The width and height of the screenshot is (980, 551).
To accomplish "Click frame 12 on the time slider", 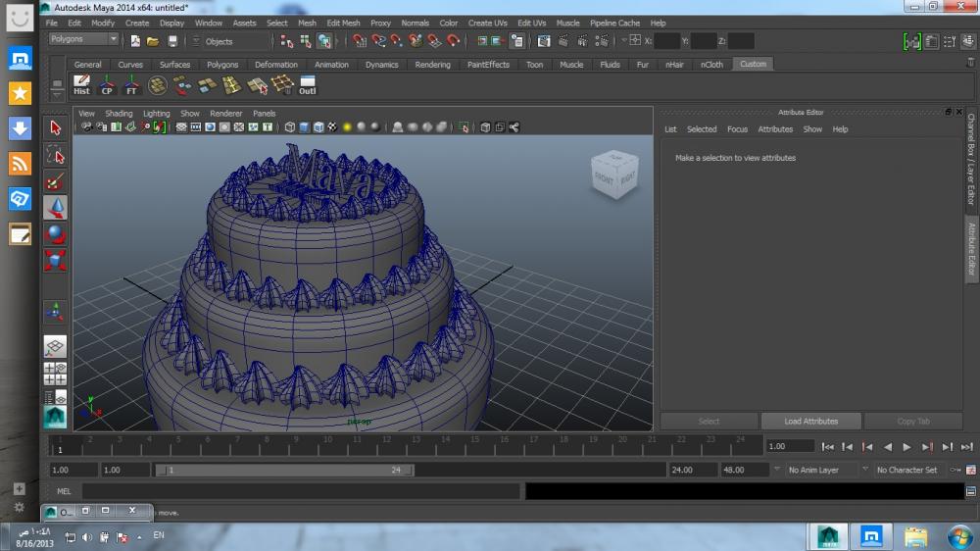I will click(386, 445).
